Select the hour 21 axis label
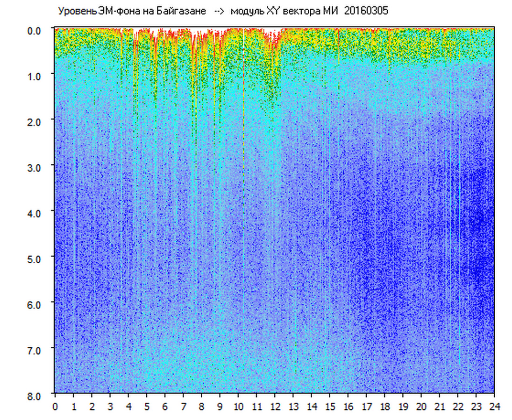512x420 pixels. [x=439, y=407]
